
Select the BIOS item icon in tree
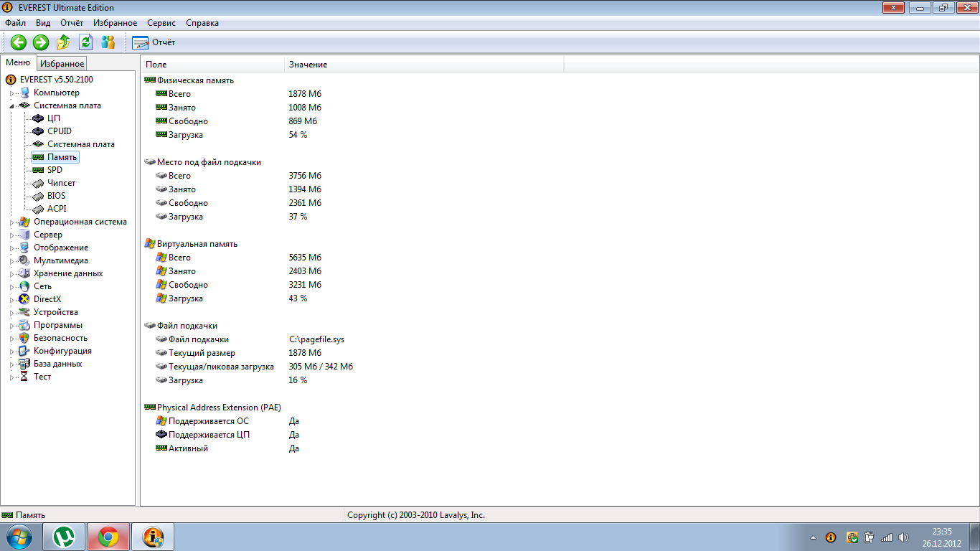(x=38, y=196)
